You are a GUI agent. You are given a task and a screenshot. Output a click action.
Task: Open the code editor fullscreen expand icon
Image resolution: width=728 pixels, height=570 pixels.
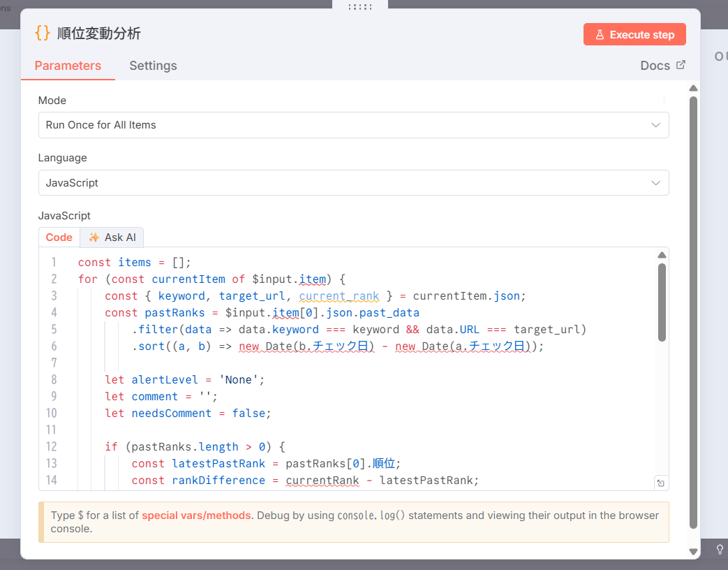660,483
